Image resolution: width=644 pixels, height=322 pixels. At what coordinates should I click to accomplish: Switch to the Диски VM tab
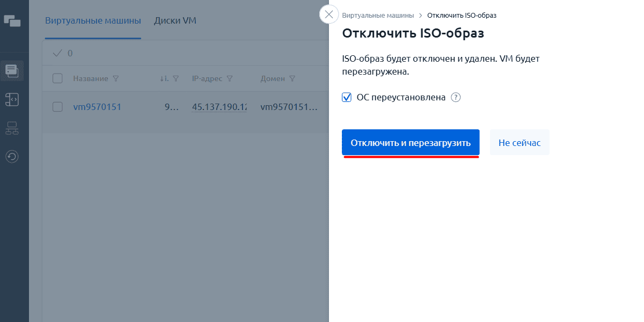pos(175,21)
